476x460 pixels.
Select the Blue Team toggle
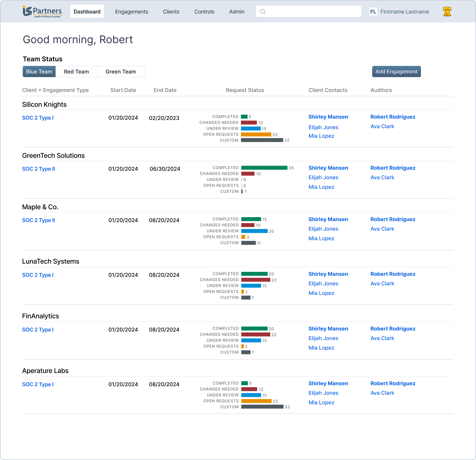[39, 72]
